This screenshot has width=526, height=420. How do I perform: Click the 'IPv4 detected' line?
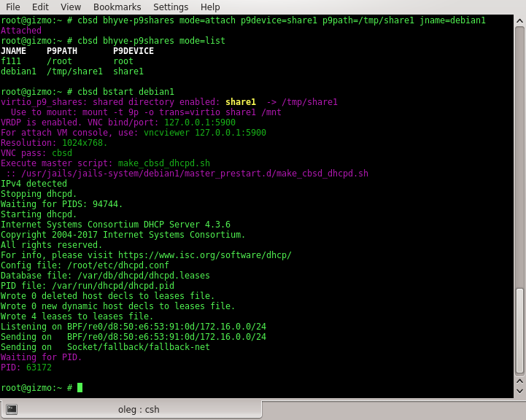click(34, 184)
